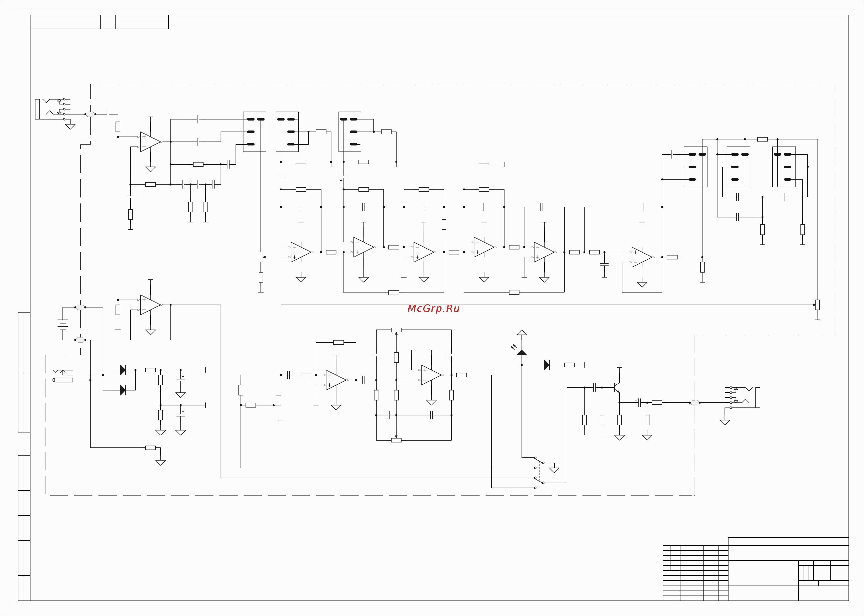Screen dimensions: 864x616
Task: Click the upper diode of the power supply pair
Action: [x=123, y=370]
